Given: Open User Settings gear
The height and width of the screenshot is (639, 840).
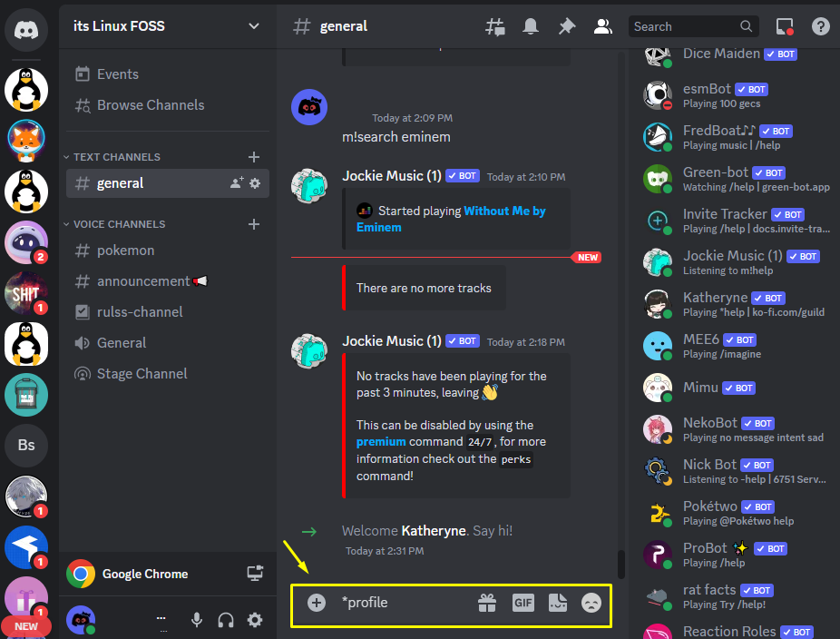Looking at the screenshot, I should (x=255, y=620).
